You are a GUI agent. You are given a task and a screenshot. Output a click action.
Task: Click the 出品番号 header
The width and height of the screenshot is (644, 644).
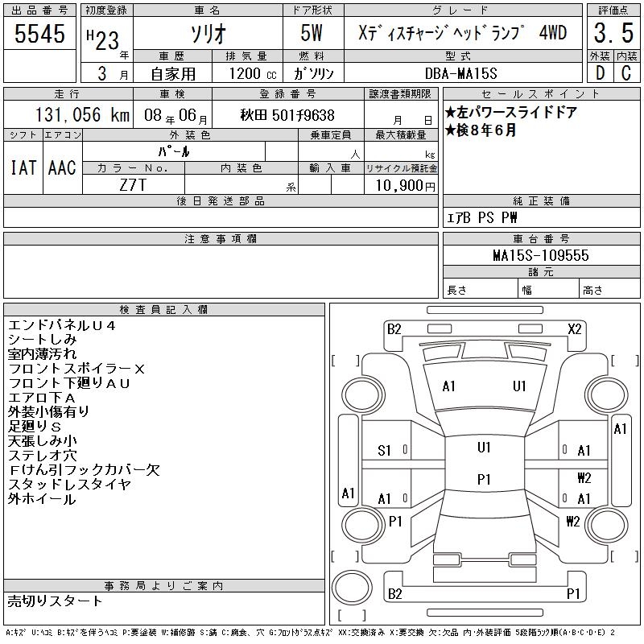pos(39,10)
